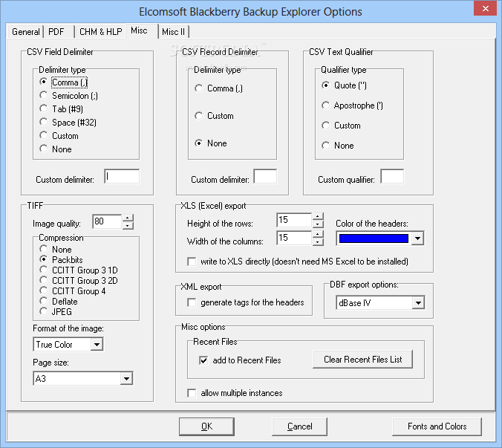
Task: Click the Height of the rows field
Action: (294, 220)
